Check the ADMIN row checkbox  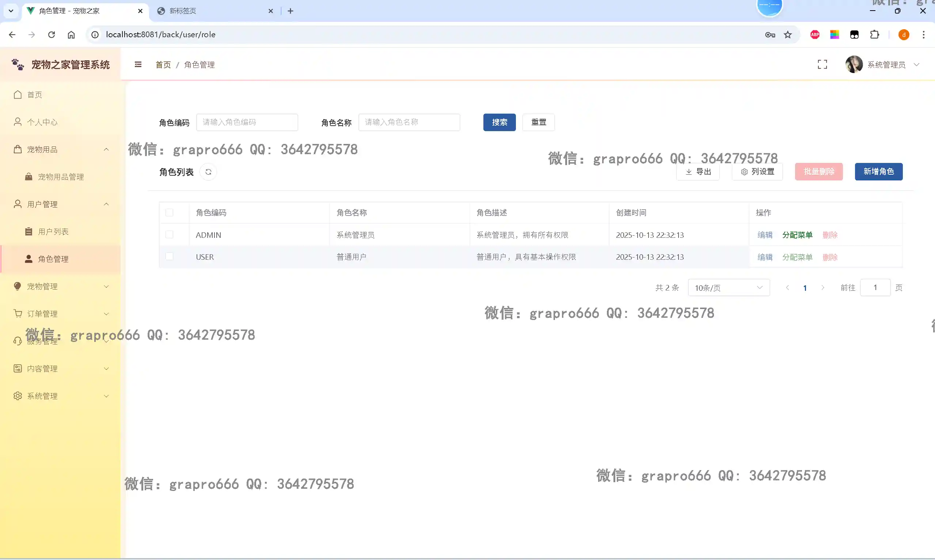tap(170, 235)
